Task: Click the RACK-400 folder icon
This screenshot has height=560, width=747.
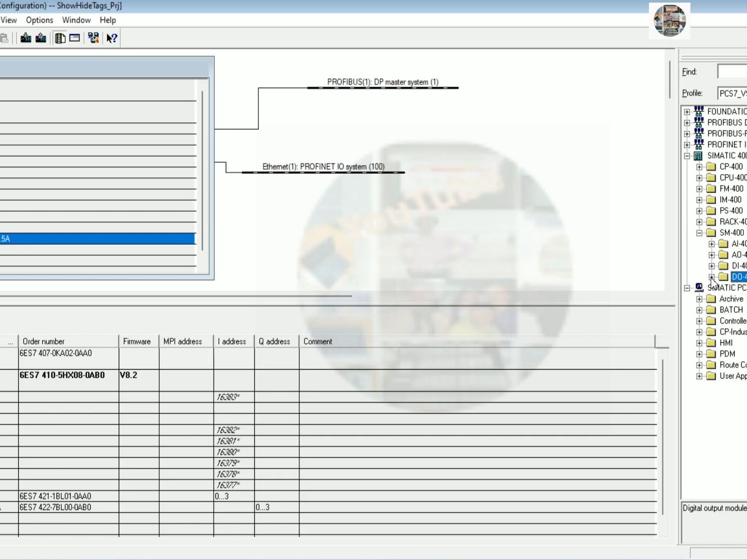Action: (x=711, y=221)
